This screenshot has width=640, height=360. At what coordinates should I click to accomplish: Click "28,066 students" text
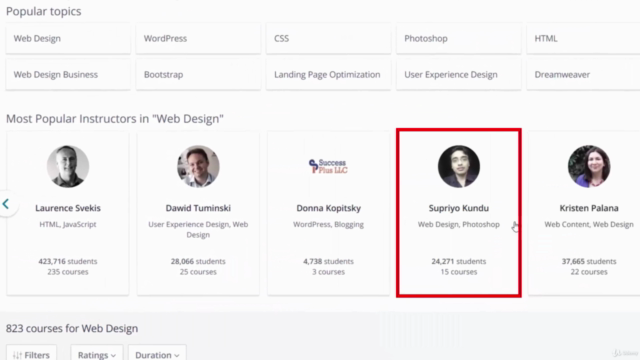[198, 261]
